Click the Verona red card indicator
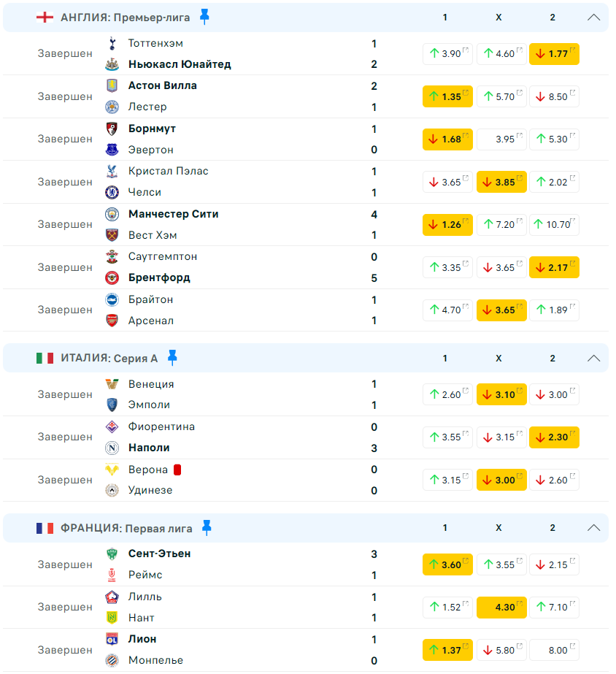 point(177,470)
